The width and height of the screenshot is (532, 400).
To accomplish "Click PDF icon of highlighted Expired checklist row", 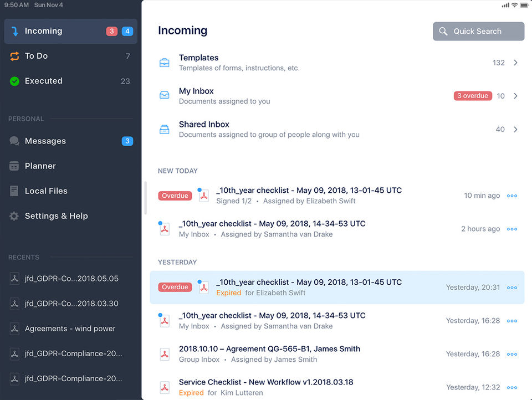I will [203, 288].
